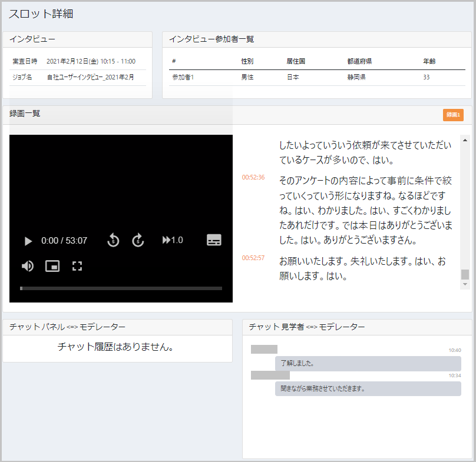
Task: Play the interview recording video
Action: click(x=28, y=240)
